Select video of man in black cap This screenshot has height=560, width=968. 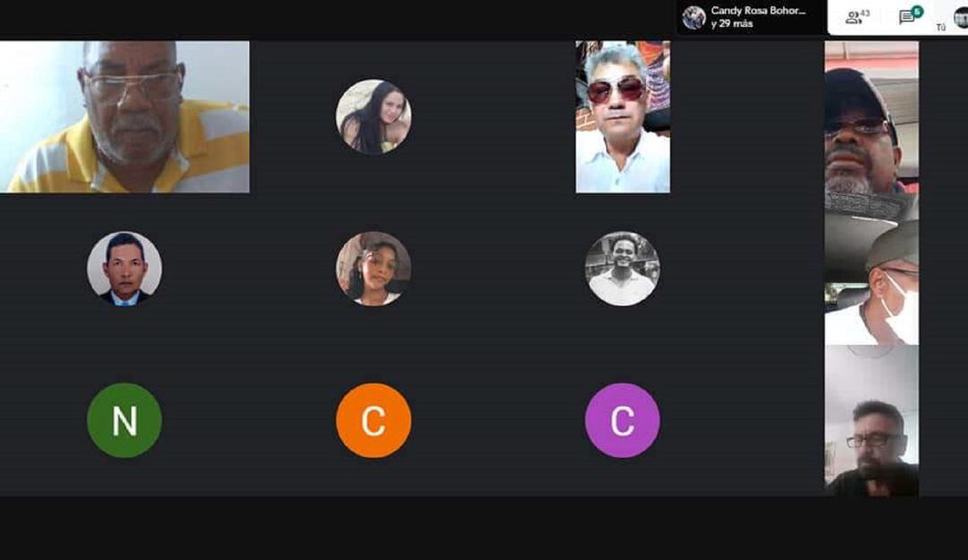(872, 132)
